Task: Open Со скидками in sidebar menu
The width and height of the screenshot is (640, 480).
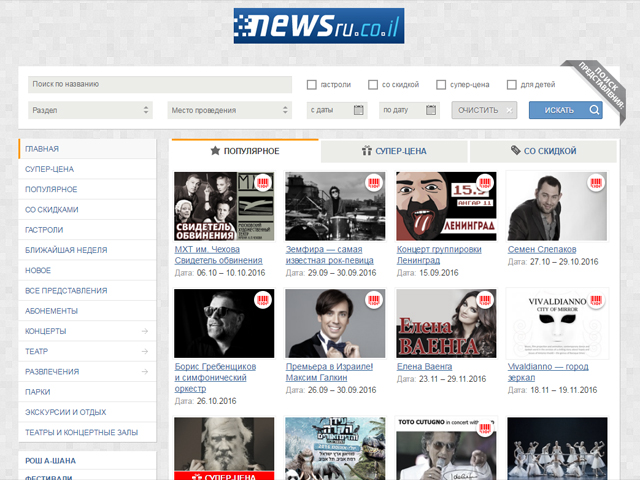Action: [x=87, y=209]
